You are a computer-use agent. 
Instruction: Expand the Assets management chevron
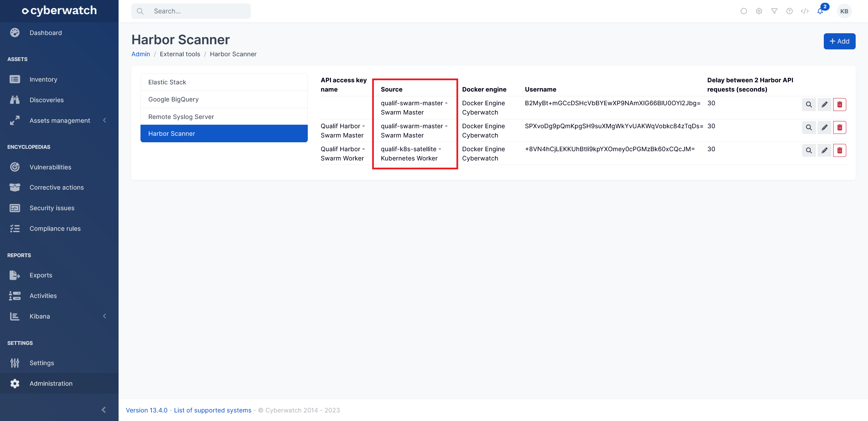[105, 120]
